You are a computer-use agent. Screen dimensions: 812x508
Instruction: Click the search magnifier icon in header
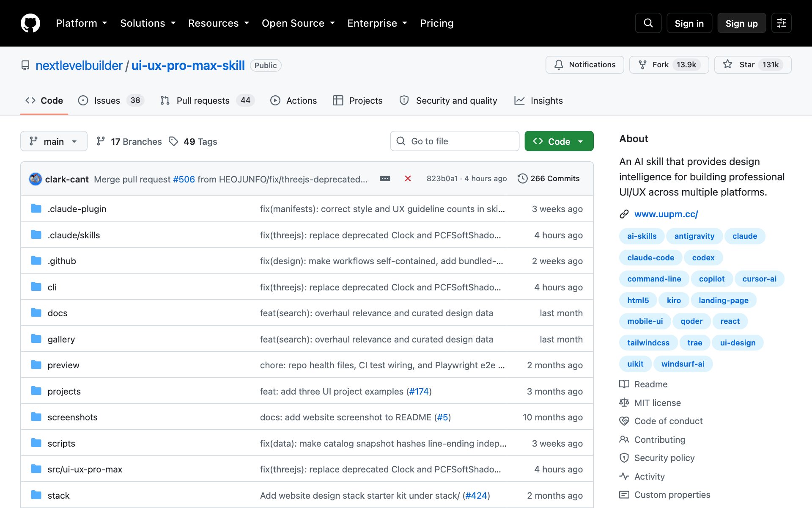coord(648,23)
